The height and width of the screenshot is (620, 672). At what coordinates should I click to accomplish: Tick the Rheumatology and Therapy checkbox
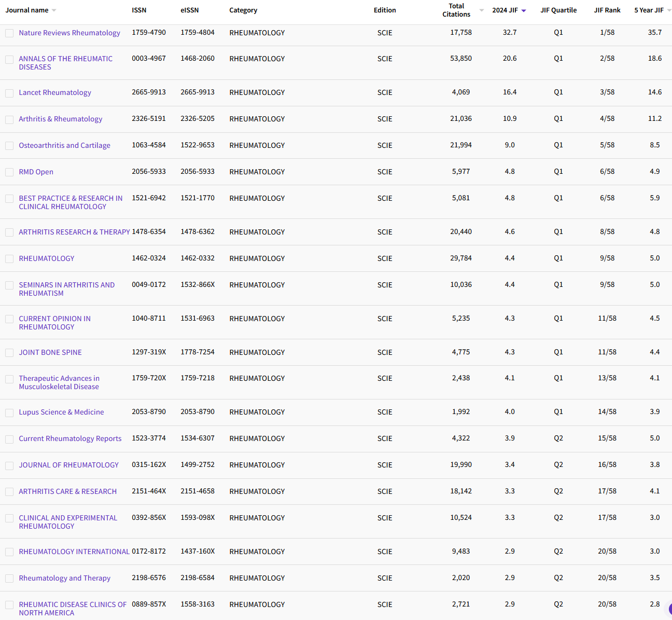tap(9, 578)
